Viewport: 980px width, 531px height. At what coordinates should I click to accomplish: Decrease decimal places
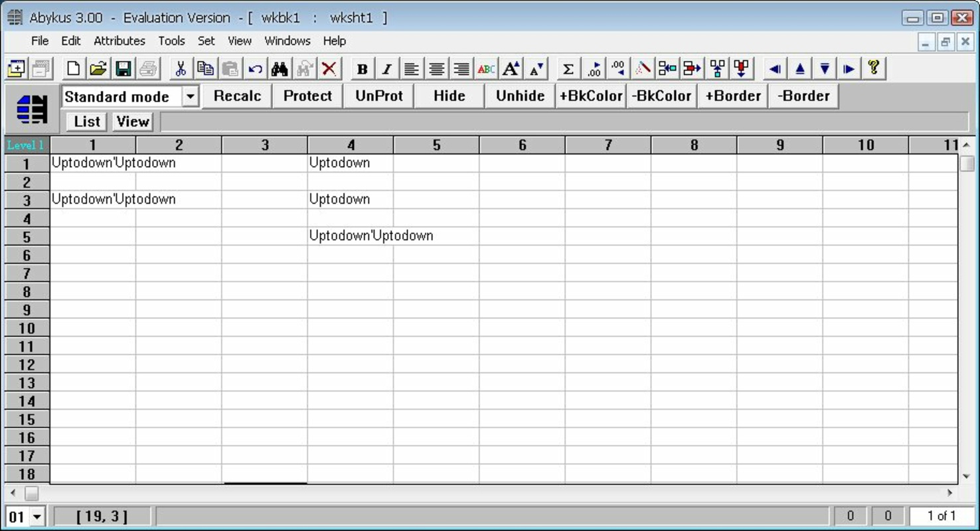tap(618, 68)
